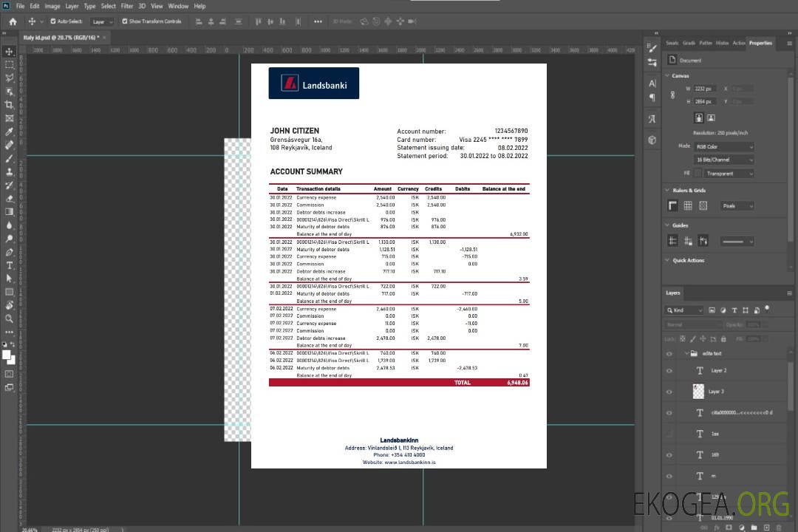Open the Auto-Select Layer dropdown
Viewport: 798px width, 532px height.
tap(102, 22)
